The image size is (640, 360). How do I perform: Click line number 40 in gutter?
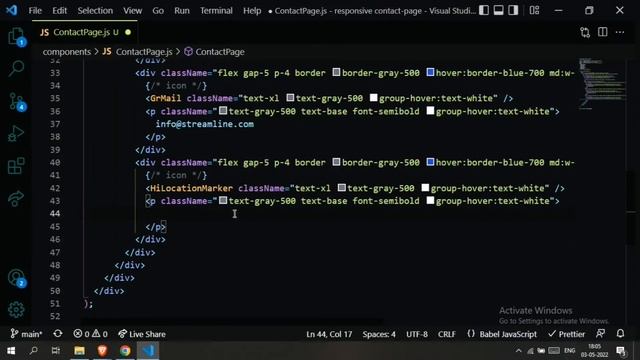(x=55, y=162)
